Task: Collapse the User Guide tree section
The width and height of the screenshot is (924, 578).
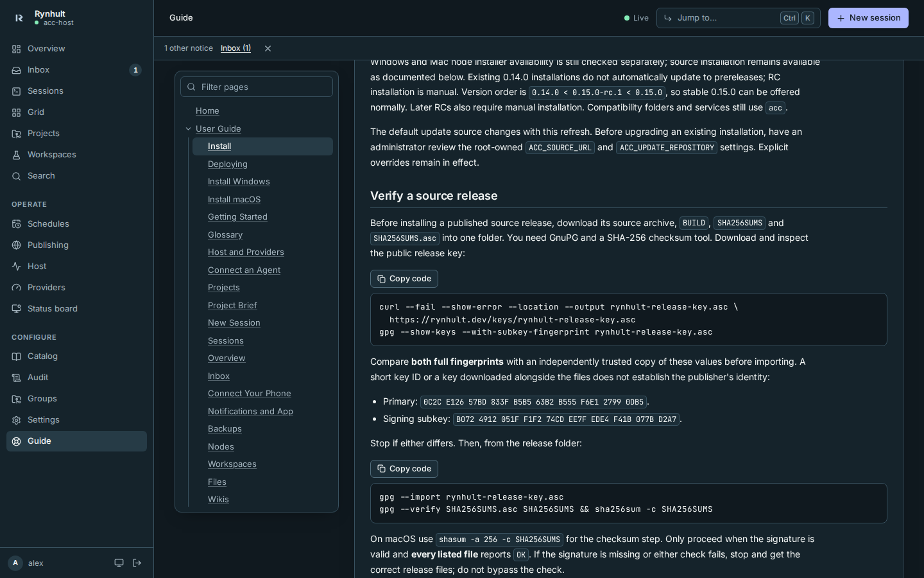Action: tap(188, 129)
